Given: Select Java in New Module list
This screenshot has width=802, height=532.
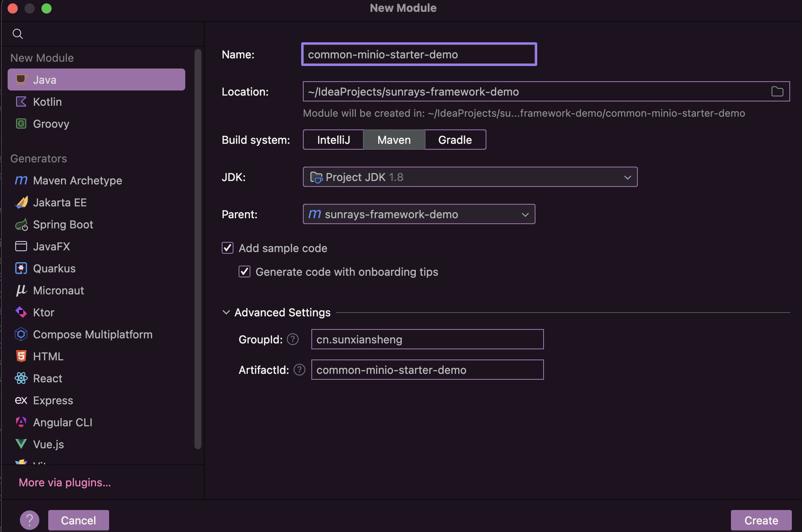Looking at the screenshot, I should (x=96, y=80).
